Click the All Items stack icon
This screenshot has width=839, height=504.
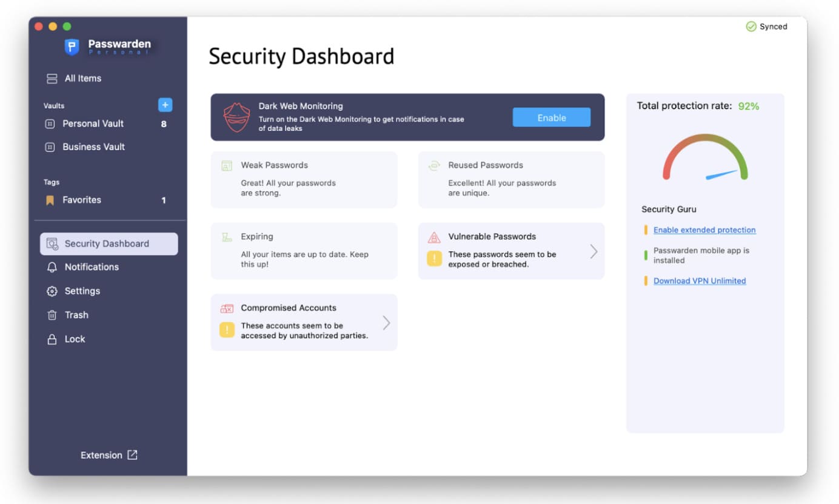tap(52, 78)
